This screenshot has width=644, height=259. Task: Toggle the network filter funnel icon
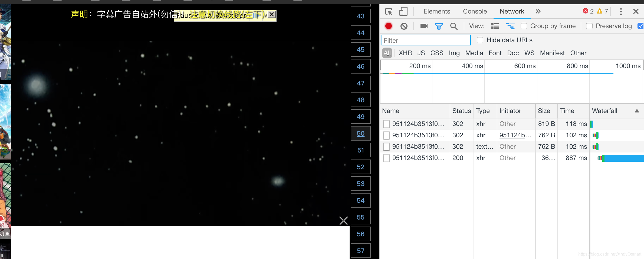(439, 26)
